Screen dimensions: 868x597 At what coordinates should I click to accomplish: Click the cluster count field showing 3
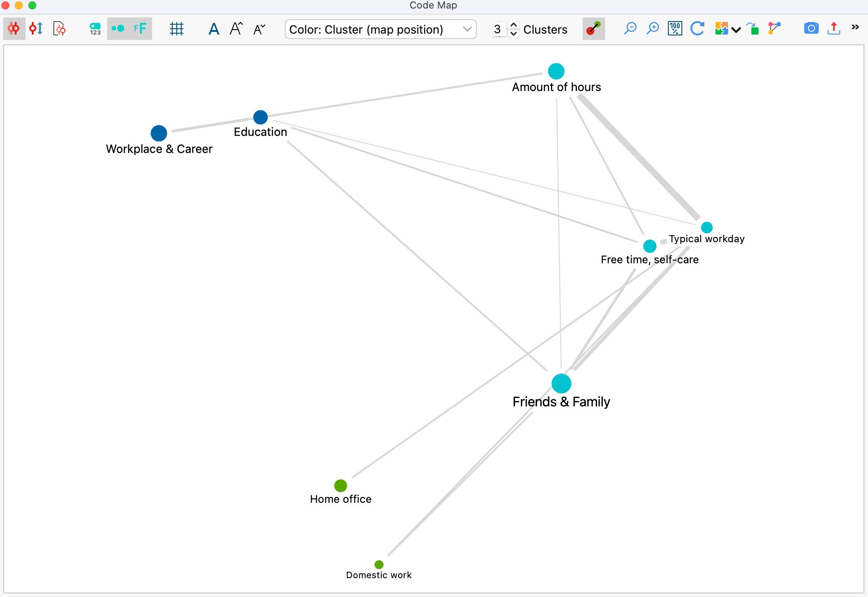[498, 29]
